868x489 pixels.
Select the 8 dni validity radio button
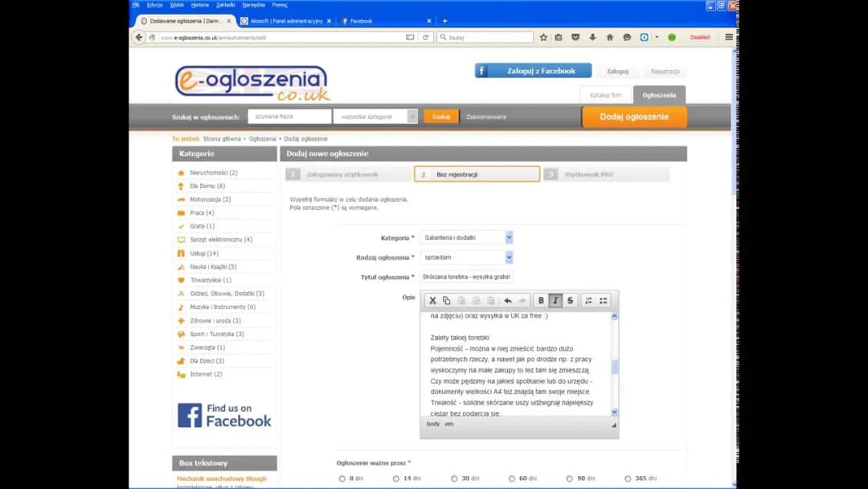click(x=342, y=479)
